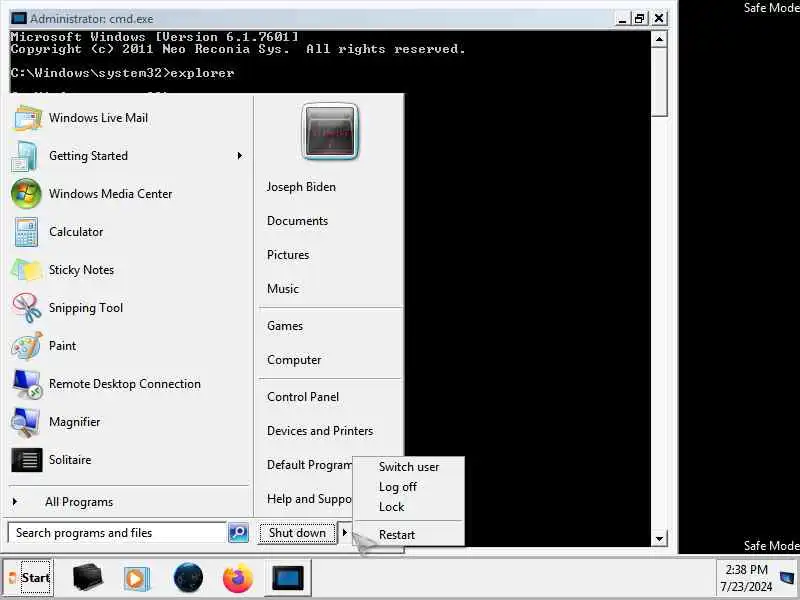Expand All Programs list

[79, 502]
